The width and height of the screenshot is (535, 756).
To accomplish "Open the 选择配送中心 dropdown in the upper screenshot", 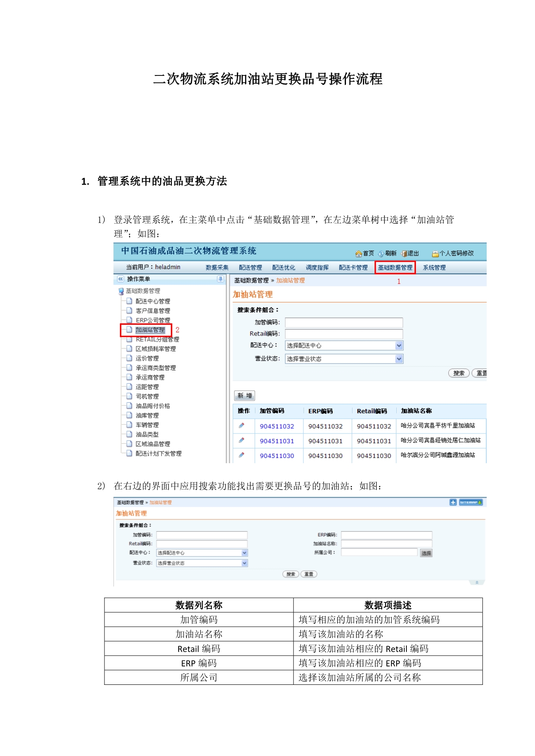I will pos(399,345).
